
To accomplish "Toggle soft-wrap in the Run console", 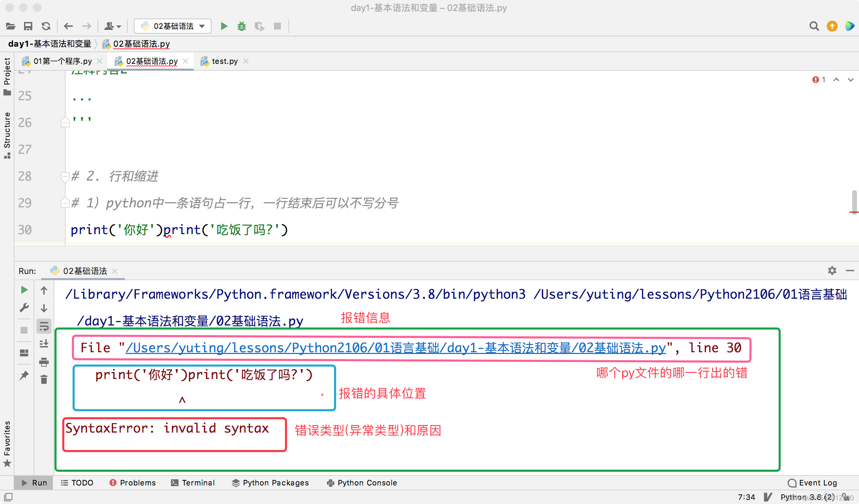I will pyautogui.click(x=44, y=326).
